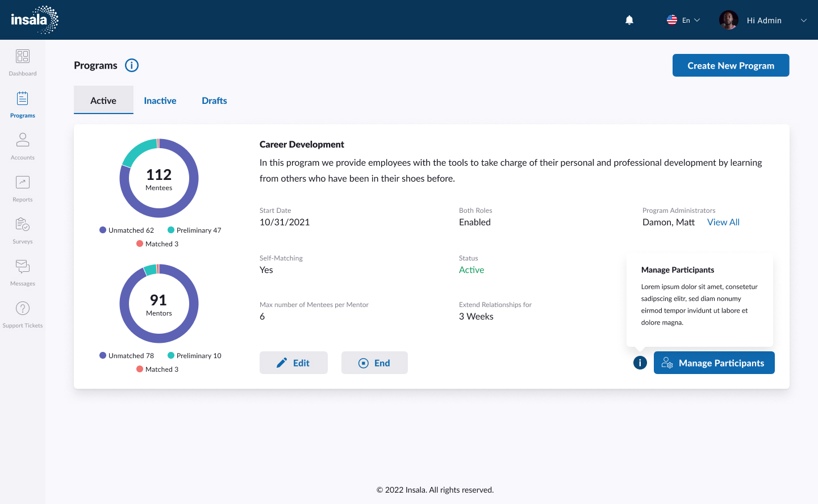The image size is (818, 504).
Task: Click the Edit program button
Action: (x=293, y=363)
